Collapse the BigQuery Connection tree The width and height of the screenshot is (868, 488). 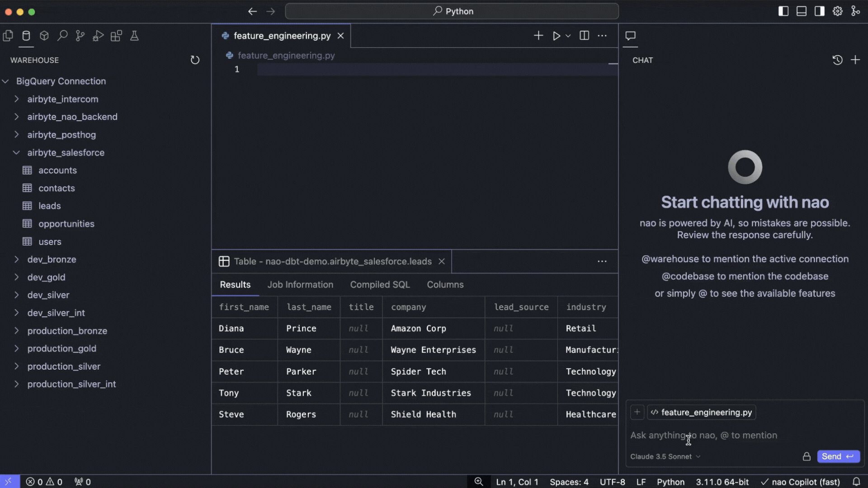(5, 81)
